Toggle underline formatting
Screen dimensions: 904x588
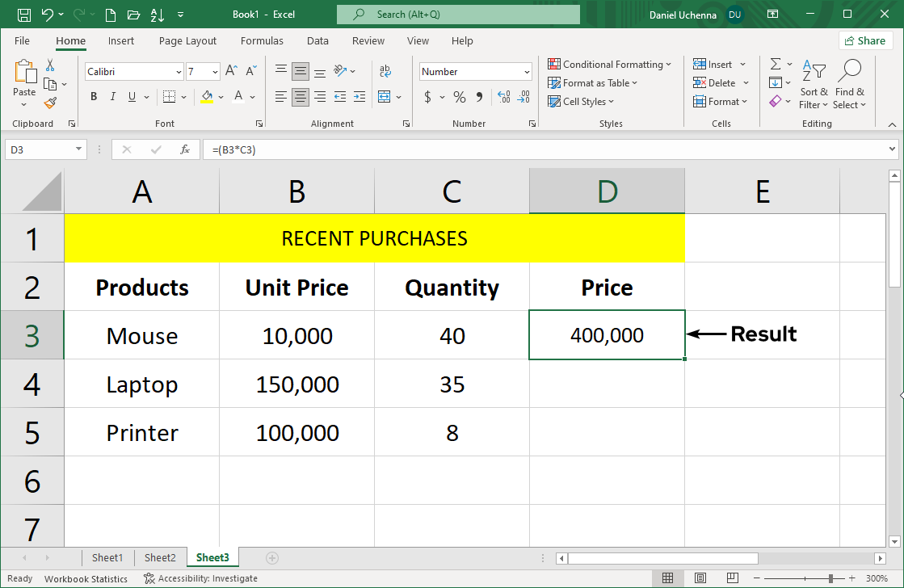click(x=130, y=96)
